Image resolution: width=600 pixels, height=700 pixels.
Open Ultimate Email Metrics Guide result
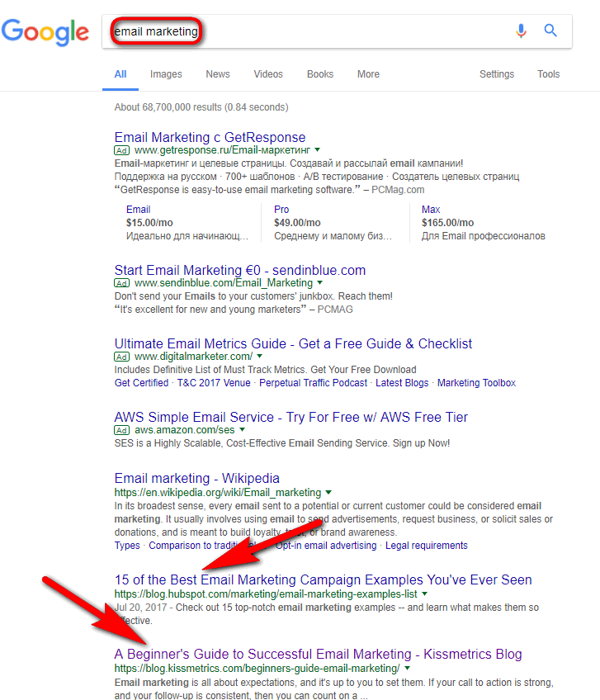(293, 343)
